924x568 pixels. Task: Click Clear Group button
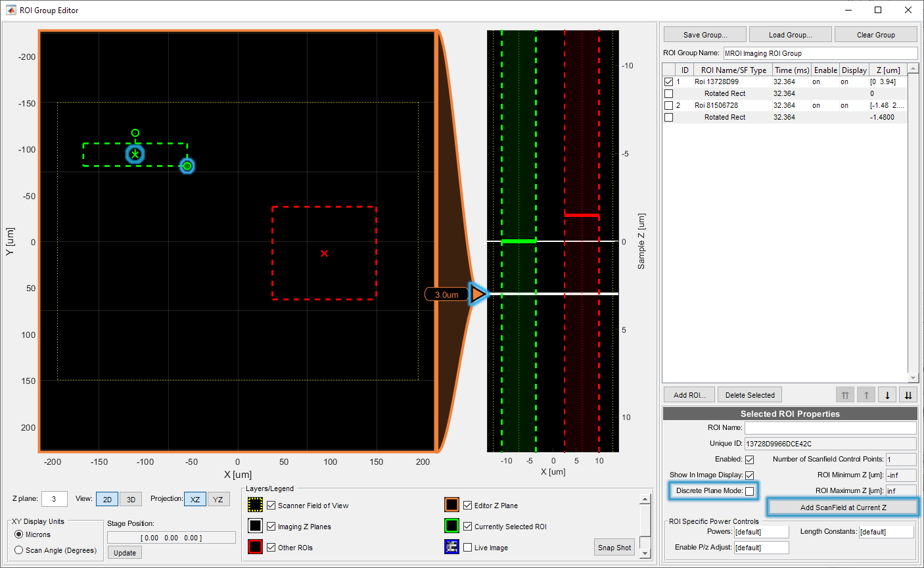click(876, 35)
